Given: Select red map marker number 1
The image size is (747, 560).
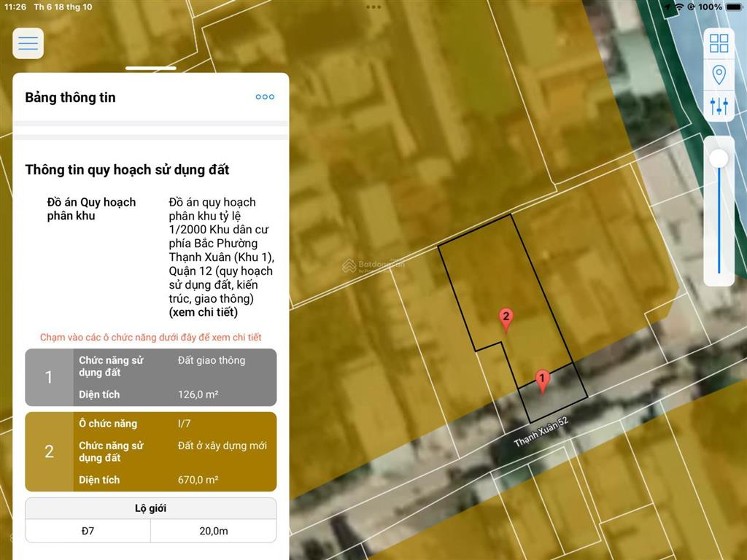Looking at the screenshot, I should pyautogui.click(x=542, y=381).
